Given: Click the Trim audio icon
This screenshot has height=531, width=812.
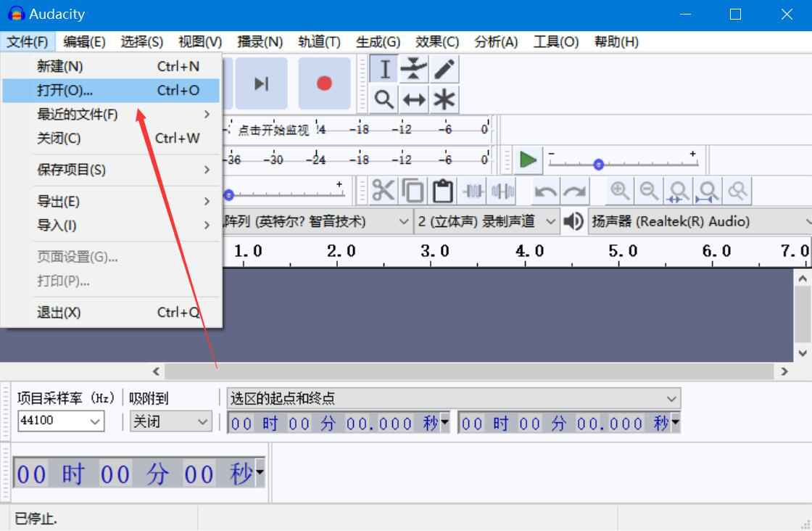Looking at the screenshot, I should tap(473, 191).
